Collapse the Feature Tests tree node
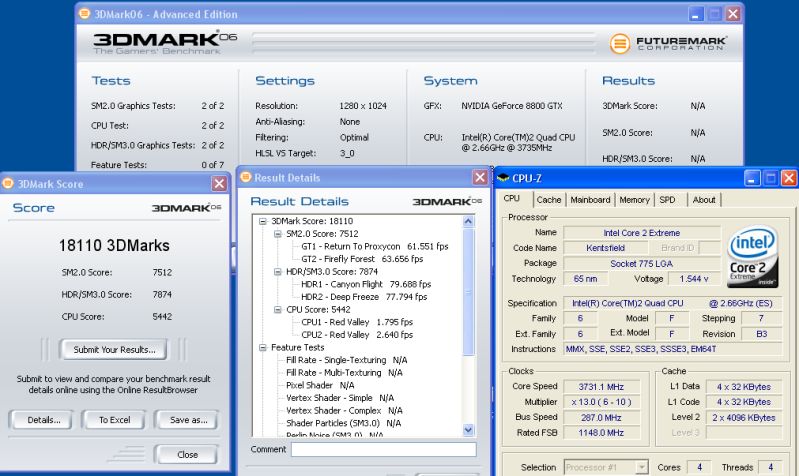 point(263,348)
